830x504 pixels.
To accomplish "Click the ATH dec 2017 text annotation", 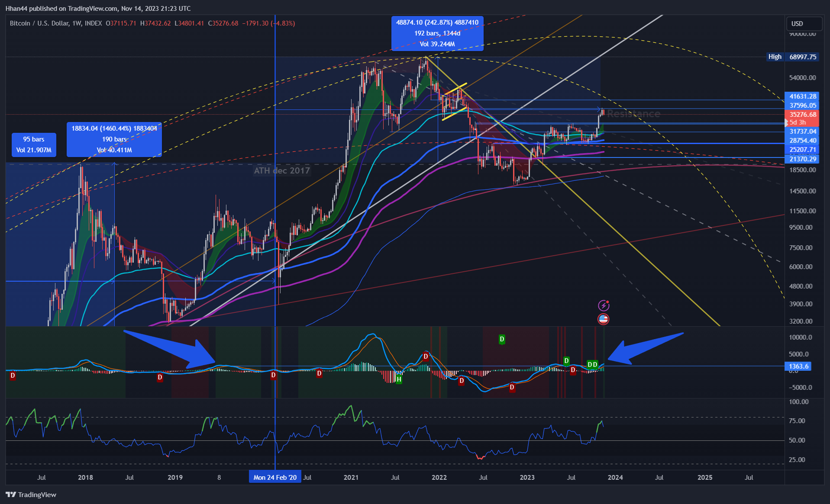I will 282,170.
